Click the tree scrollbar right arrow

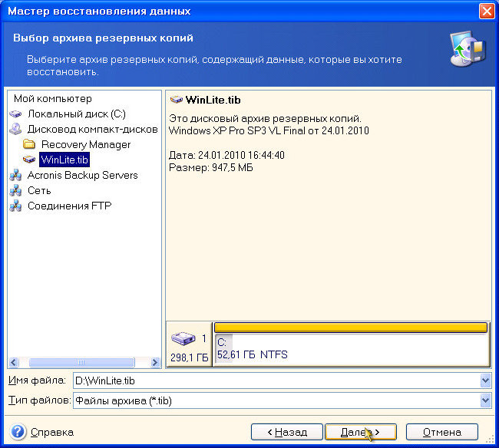(155, 362)
